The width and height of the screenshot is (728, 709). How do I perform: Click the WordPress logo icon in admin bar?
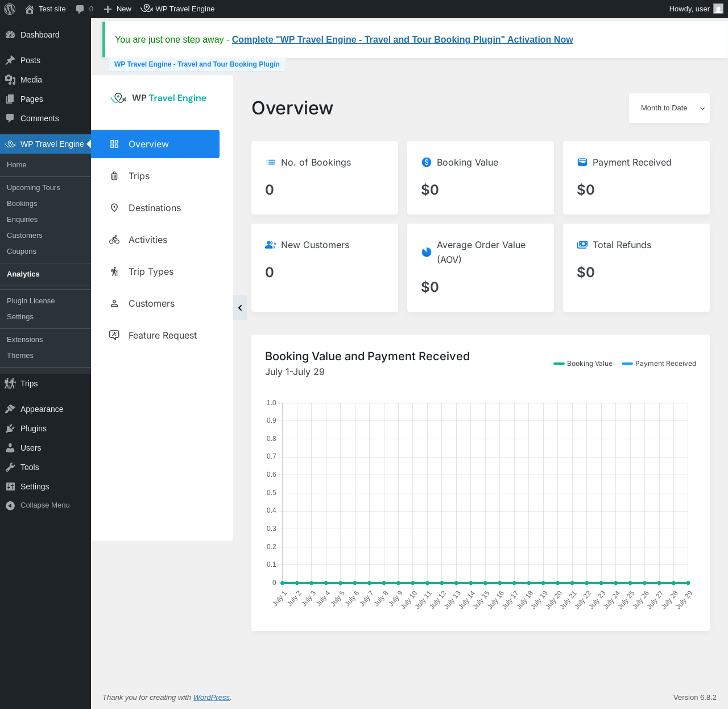[x=10, y=9]
